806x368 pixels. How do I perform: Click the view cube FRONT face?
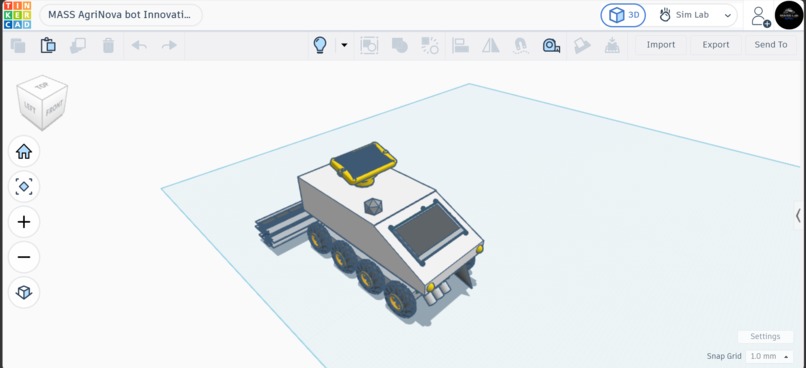pyautogui.click(x=53, y=109)
